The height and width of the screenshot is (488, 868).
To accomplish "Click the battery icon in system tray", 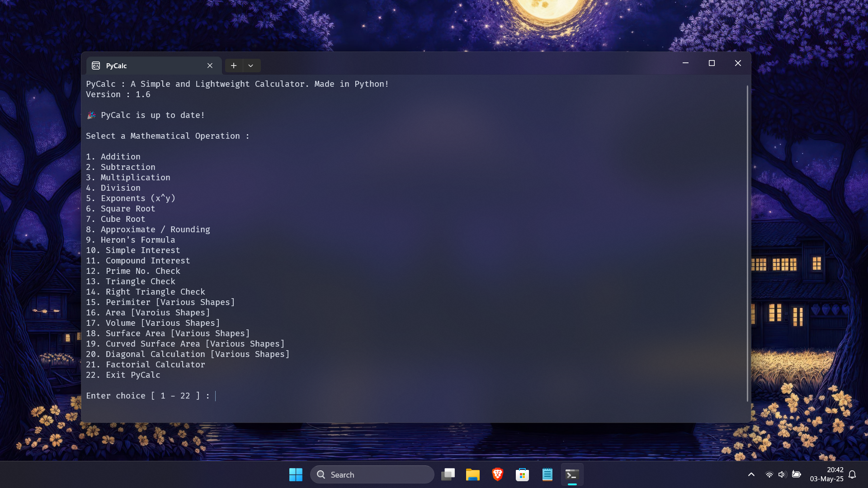I will click(x=797, y=474).
